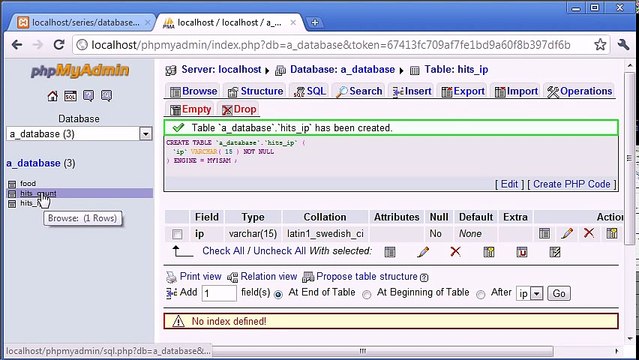Reload the page
The height and width of the screenshot is (360, 639).
(59, 44)
